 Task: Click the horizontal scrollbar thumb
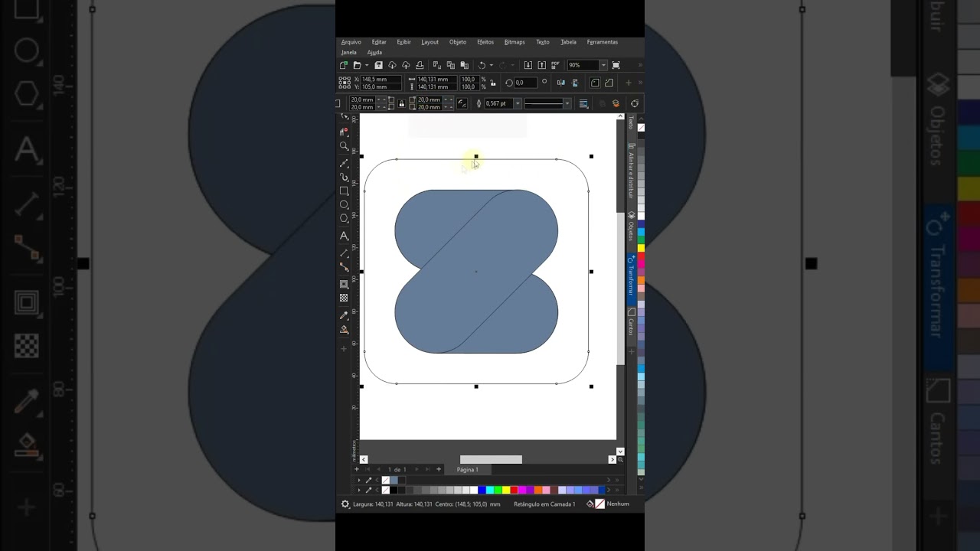[491, 459]
